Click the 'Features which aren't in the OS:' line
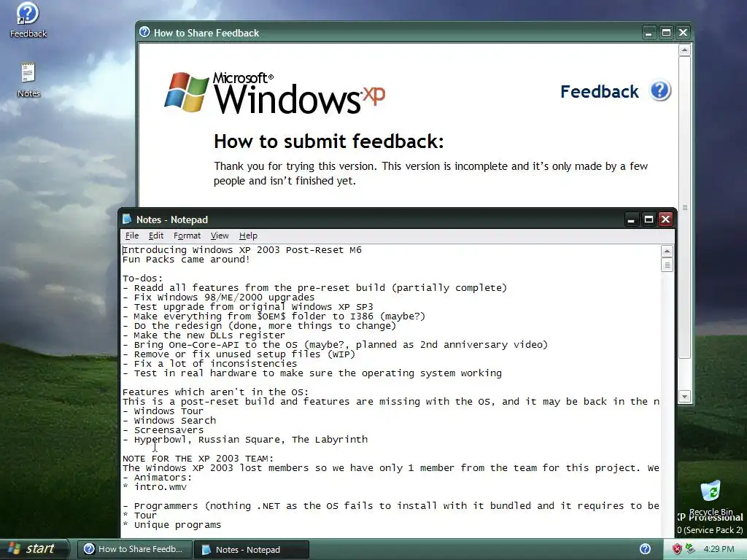Viewport: 747px width, 560px height. point(215,392)
